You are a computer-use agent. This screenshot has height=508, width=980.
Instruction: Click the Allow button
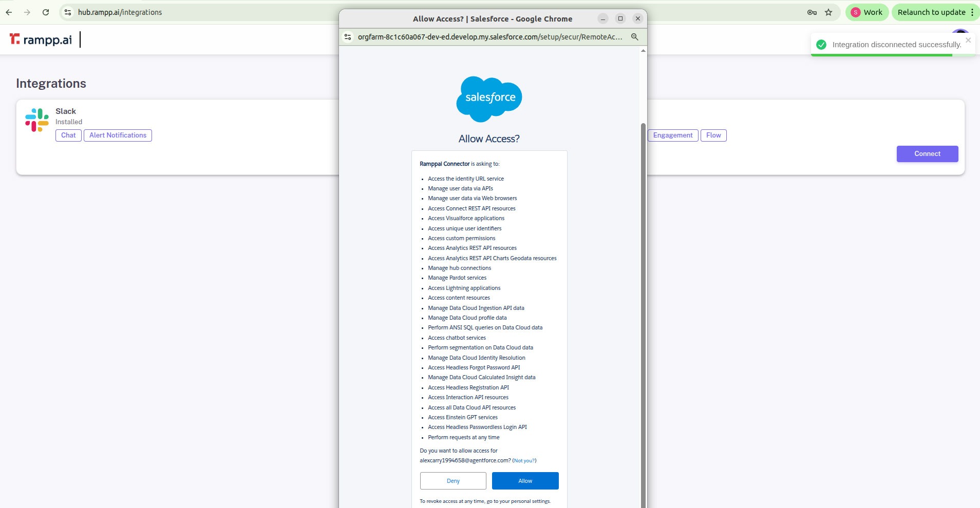(525, 481)
